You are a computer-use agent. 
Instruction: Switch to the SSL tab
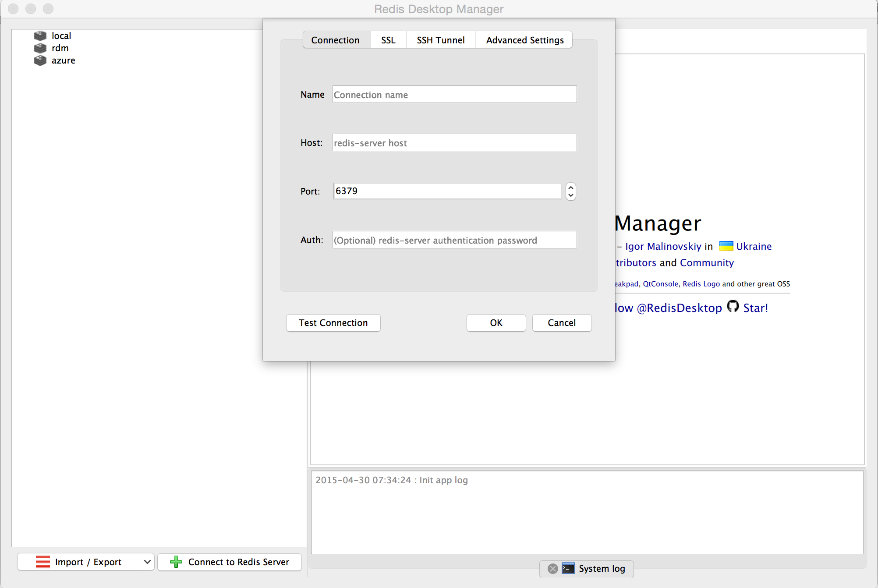[x=388, y=40]
